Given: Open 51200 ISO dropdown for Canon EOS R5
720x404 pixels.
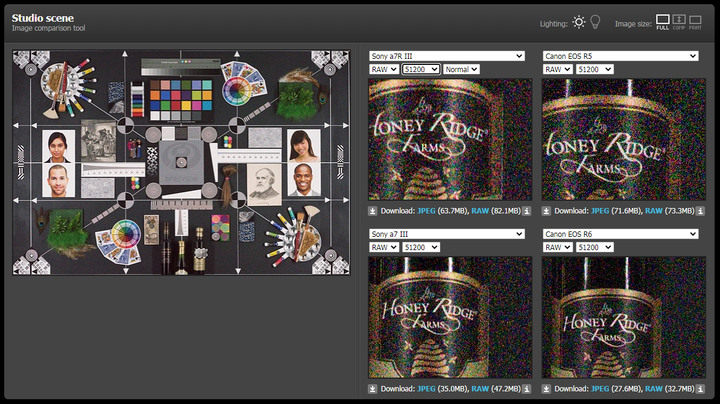Looking at the screenshot, I should tap(595, 69).
